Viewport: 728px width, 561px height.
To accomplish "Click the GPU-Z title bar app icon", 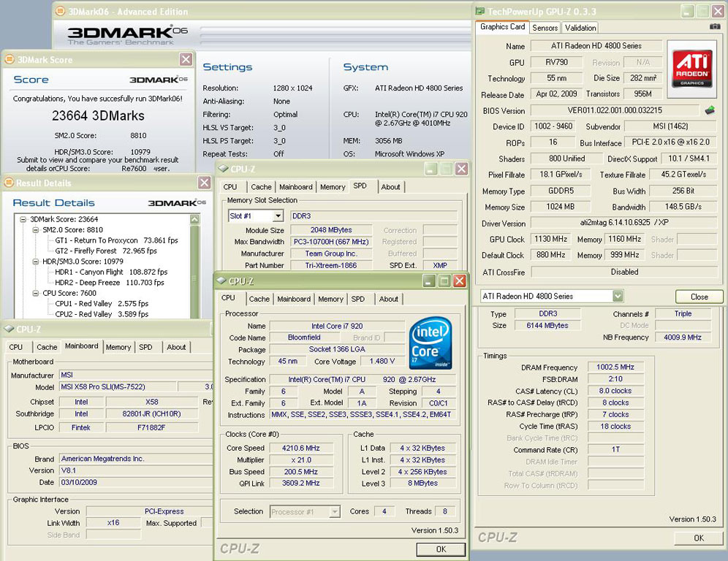I will 480,11.
